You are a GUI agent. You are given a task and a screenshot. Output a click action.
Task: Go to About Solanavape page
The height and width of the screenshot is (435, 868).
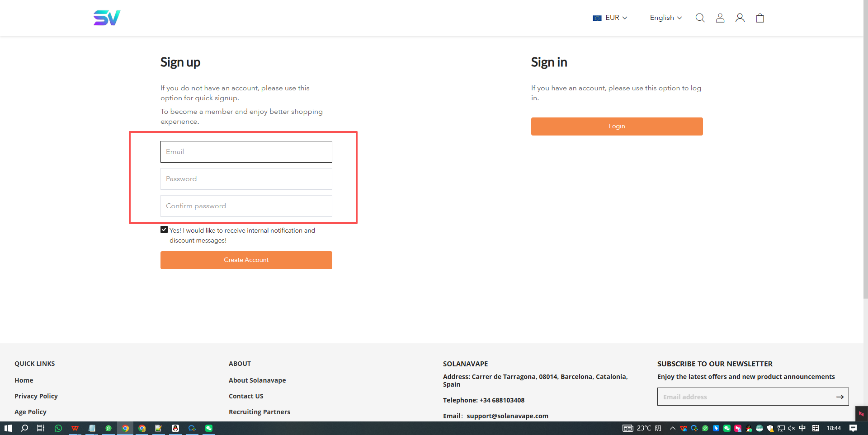pos(257,380)
